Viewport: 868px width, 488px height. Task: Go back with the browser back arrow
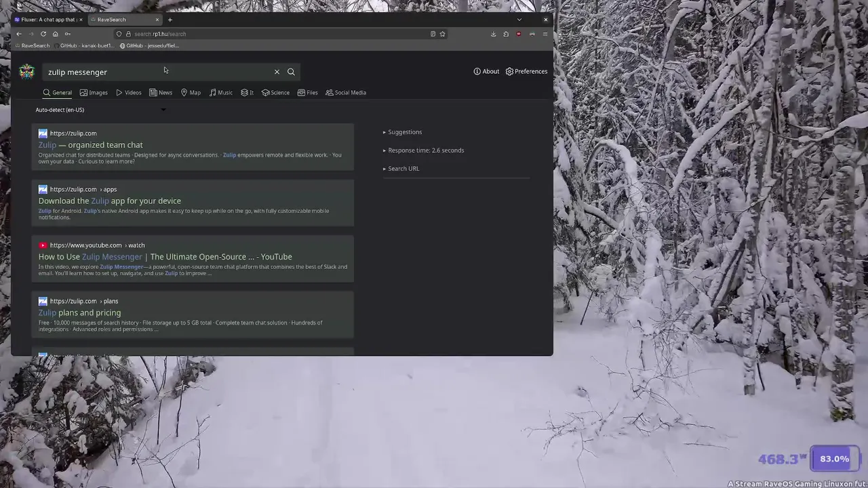point(19,34)
